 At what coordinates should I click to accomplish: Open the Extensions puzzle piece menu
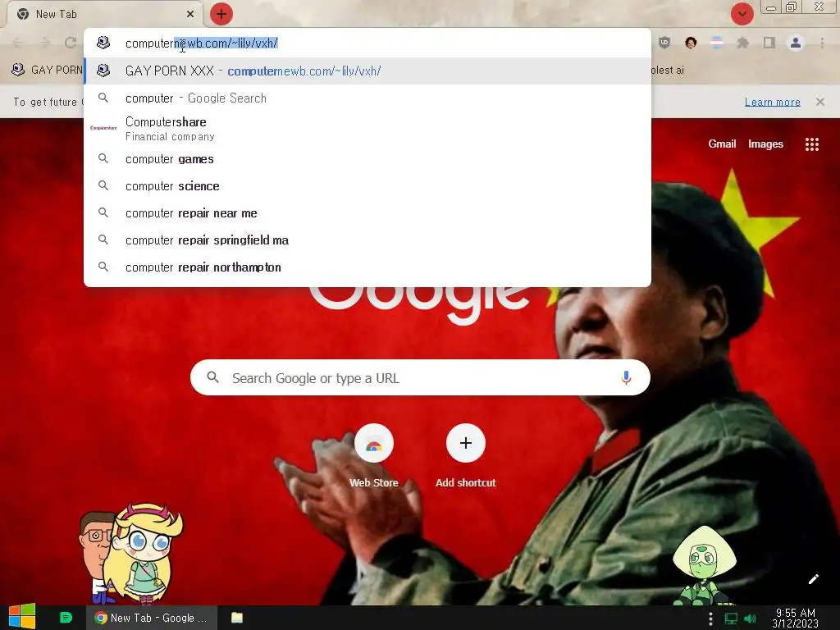pyautogui.click(x=743, y=43)
